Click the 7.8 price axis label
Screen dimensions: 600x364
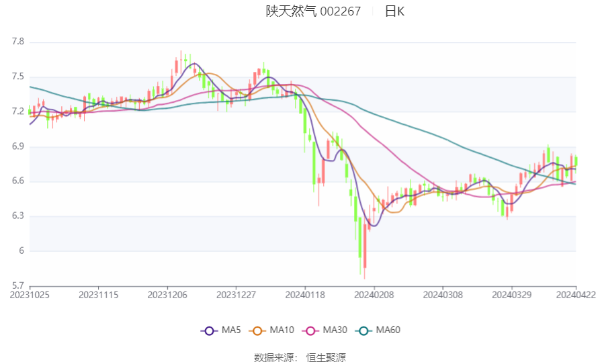[17, 42]
